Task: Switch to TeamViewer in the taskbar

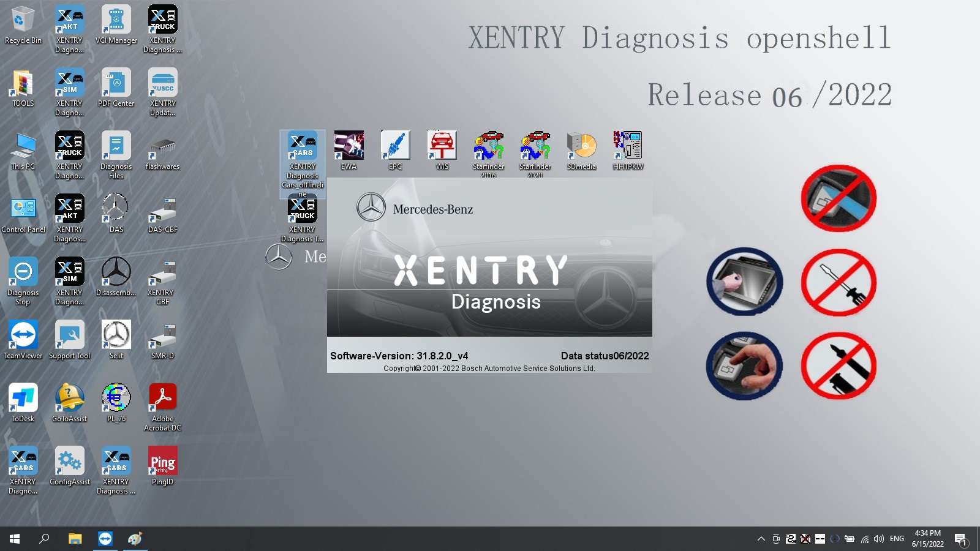Action: click(x=105, y=539)
